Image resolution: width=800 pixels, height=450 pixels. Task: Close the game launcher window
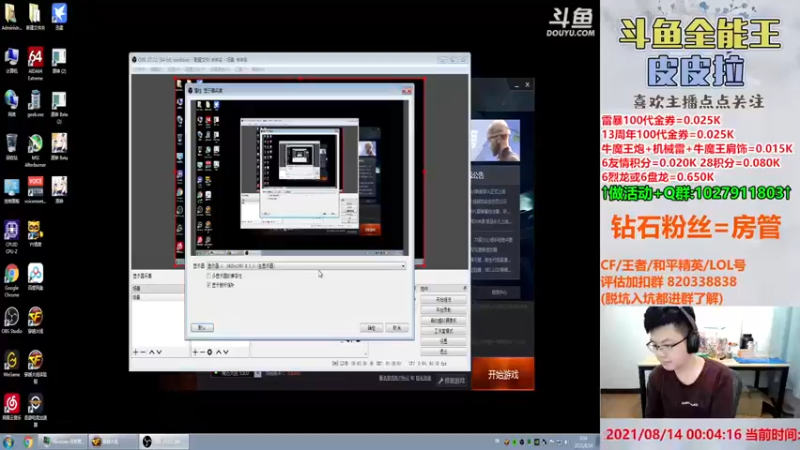click(528, 85)
